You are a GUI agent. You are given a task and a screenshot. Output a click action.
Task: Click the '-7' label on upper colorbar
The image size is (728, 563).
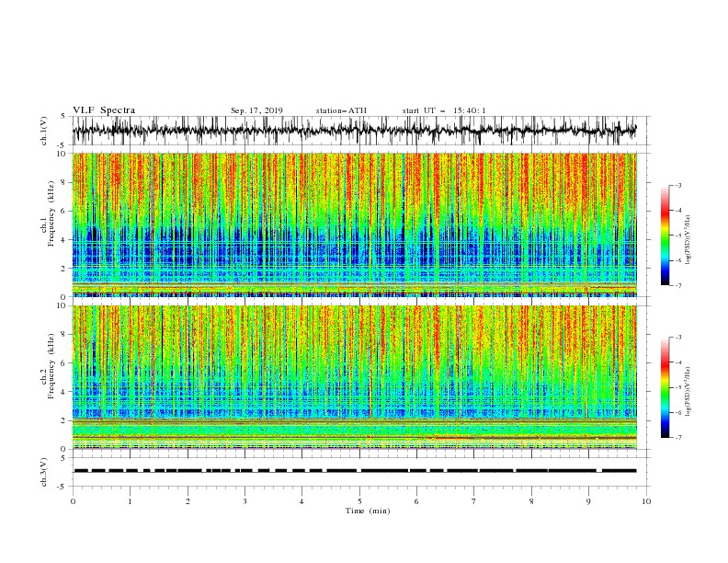click(x=677, y=286)
